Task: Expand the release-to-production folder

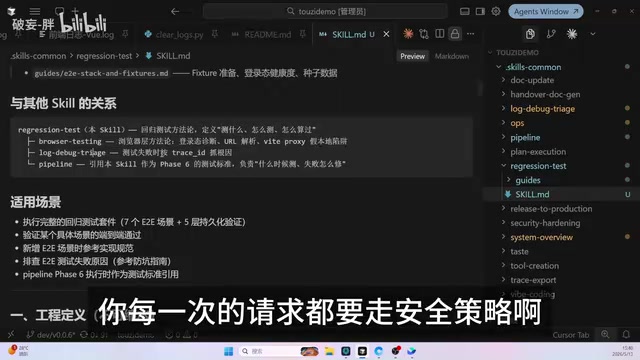Action: pos(551,209)
